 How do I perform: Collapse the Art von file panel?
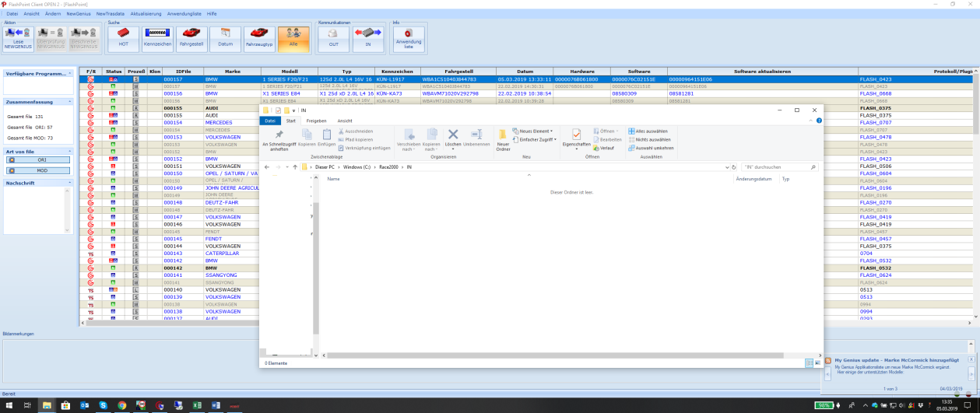70,151
